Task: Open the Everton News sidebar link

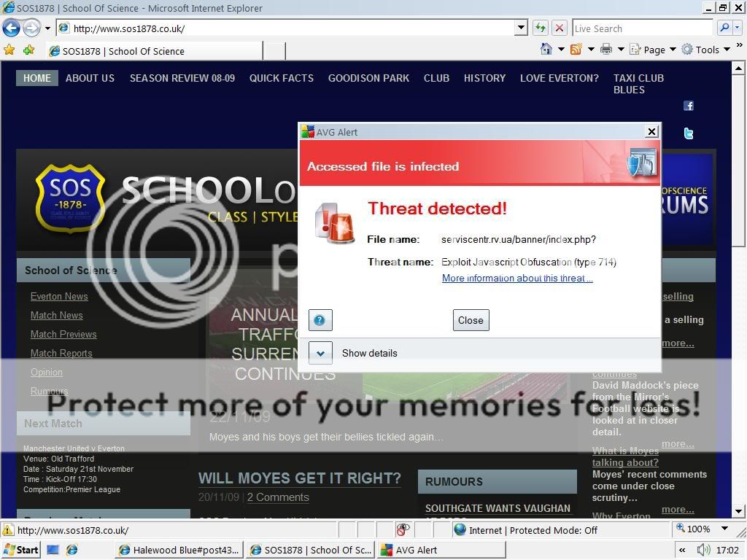Action: point(59,296)
